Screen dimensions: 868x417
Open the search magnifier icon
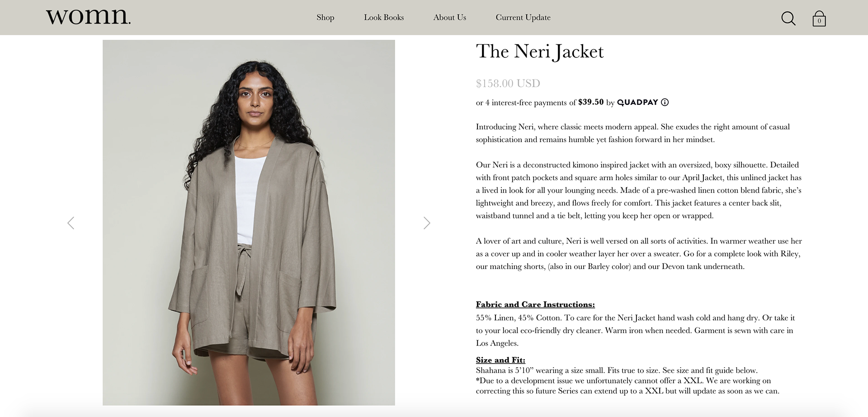click(x=788, y=19)
